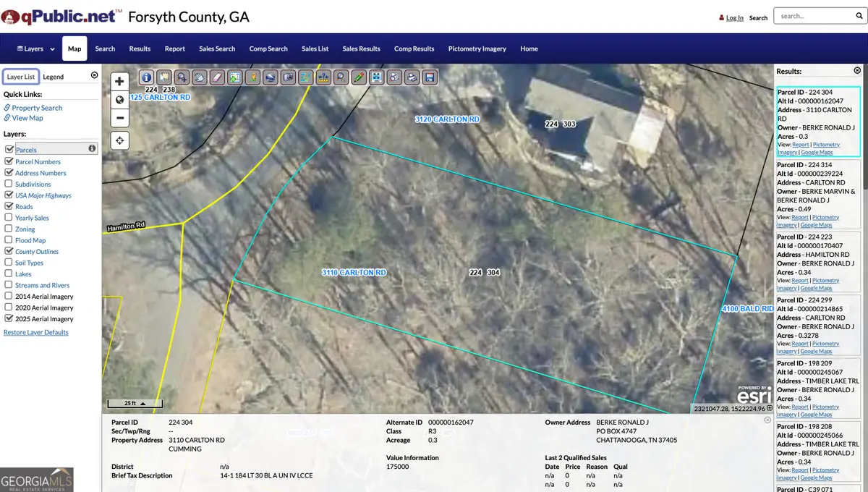
Task: Print the map with printer icon
Action: 412,77
